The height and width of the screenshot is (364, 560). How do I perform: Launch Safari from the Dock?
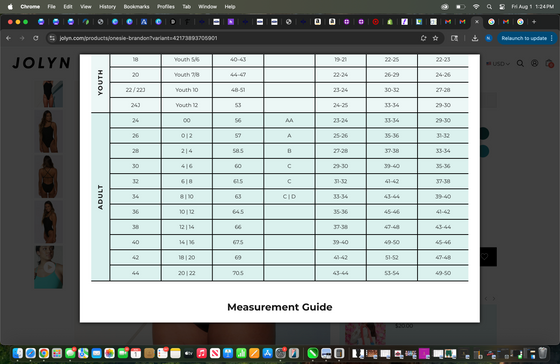[x=31, y=353]
